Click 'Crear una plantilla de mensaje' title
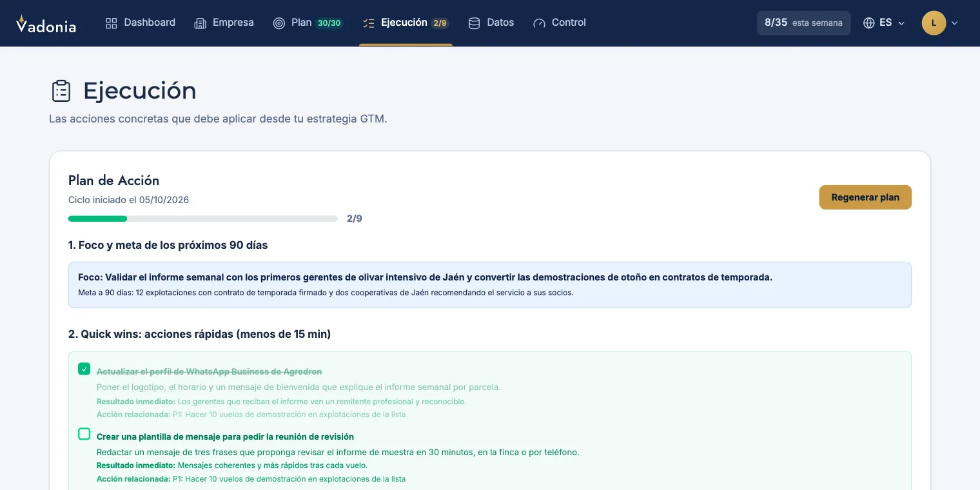 (x=225, y=436)
